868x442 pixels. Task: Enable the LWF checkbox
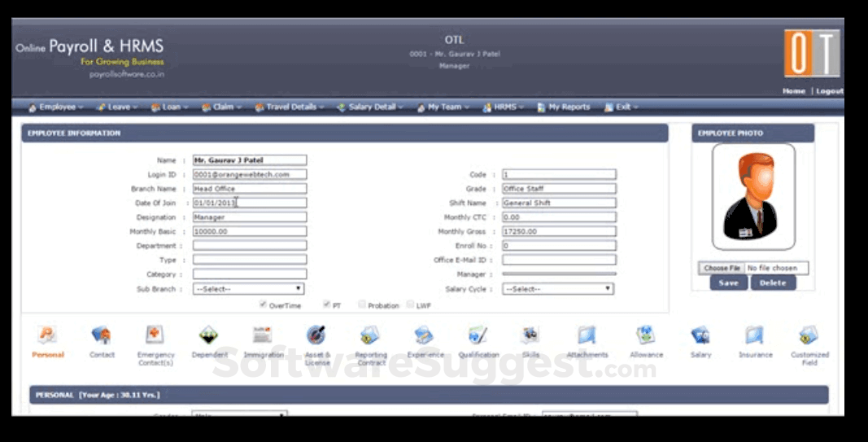coord(410,304)
